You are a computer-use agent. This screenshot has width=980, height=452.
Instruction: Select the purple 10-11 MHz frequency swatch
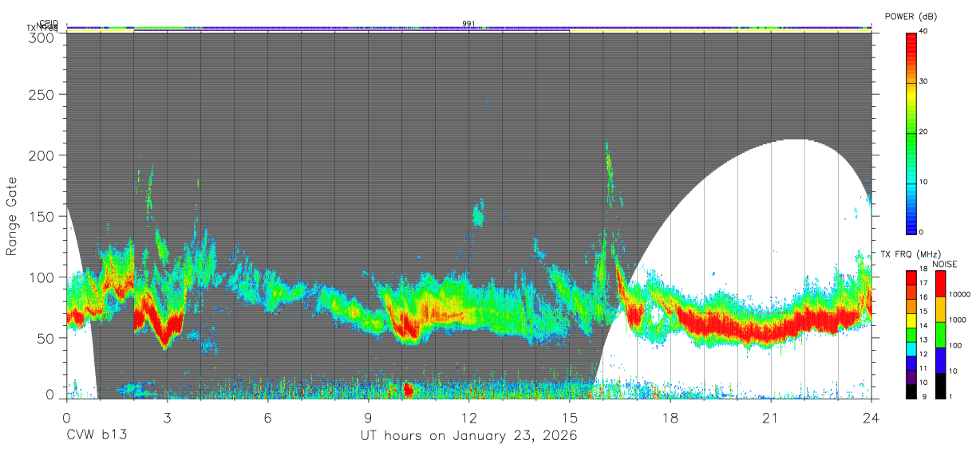tap(911, 376)
